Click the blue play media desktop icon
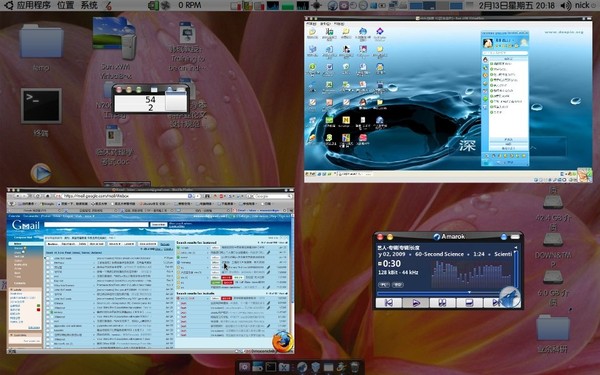Screen dimensions: 600x375 click(x=41, y=173)
